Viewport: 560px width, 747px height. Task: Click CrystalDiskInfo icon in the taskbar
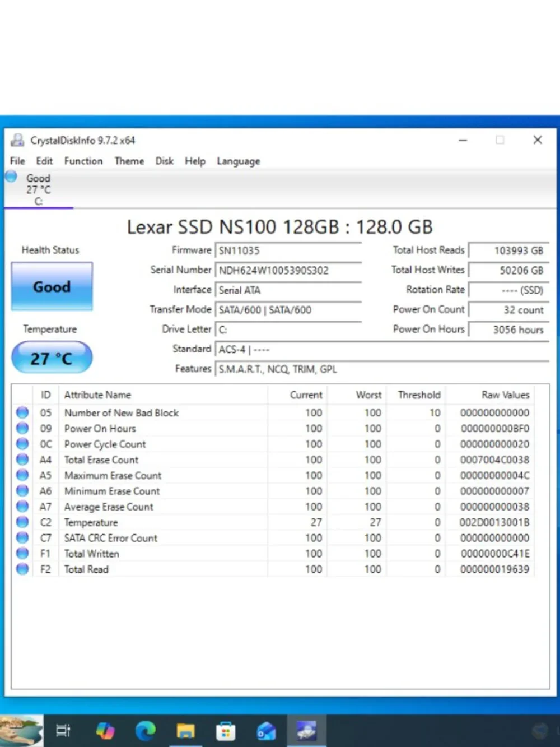(306, 731)
